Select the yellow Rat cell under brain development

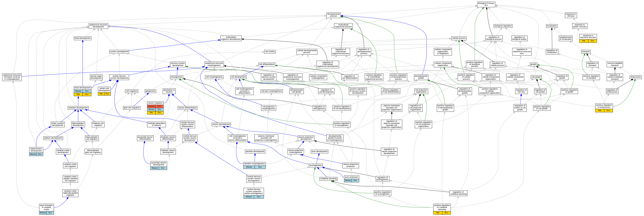click(78, 94)
